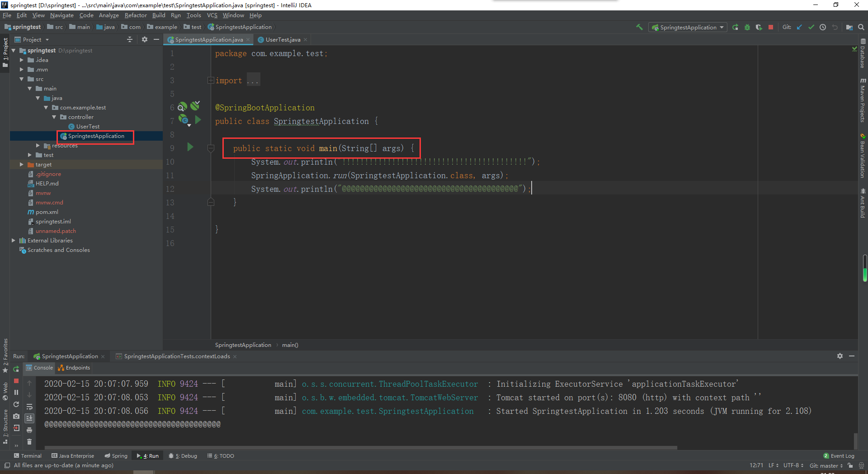This screenshot has height=474, width=868.
Task: Click the run gutter arrow beside main method
Action: (x=190, y=147)
